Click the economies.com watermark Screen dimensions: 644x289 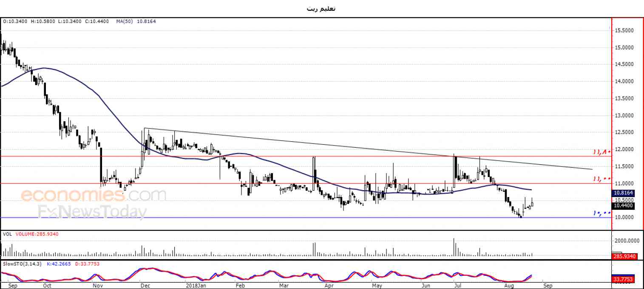(94, 195)
